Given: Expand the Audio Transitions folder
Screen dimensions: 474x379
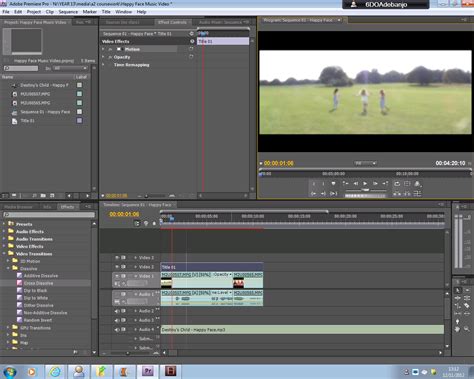Looking at the screenshot, I should click(4, 239).
